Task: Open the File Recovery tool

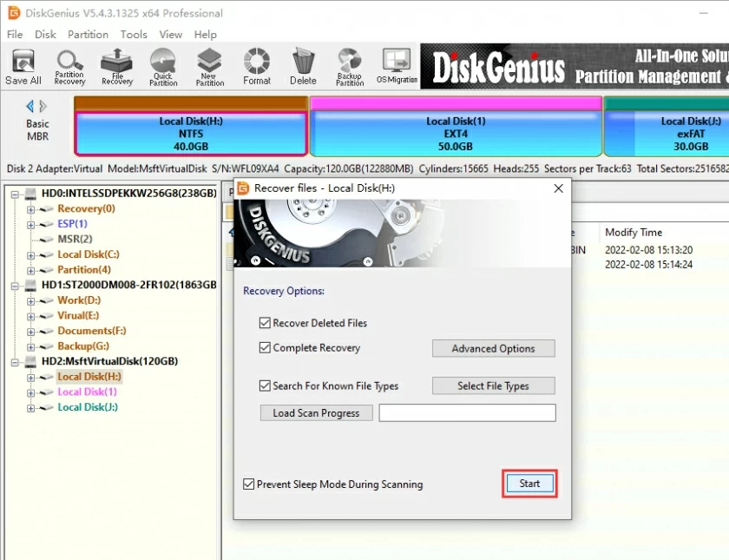Action: coord(116,65)
